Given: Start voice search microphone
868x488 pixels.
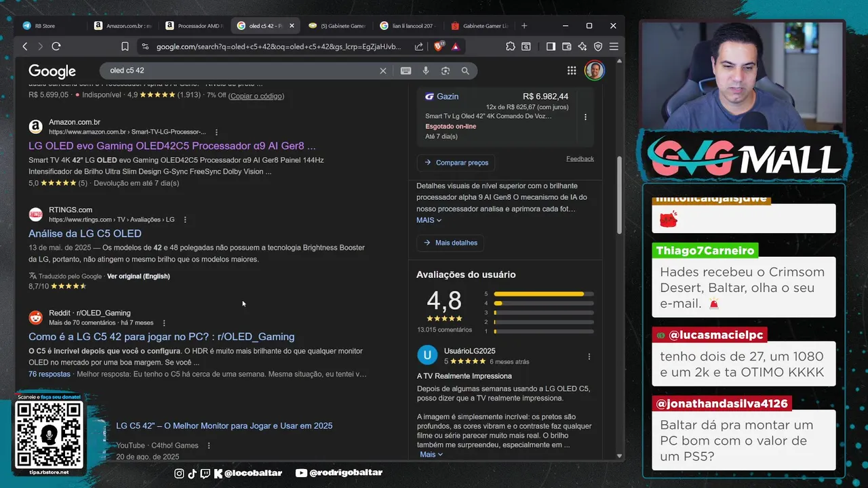Looking at the screenshot, I should [x=426, y=70].
